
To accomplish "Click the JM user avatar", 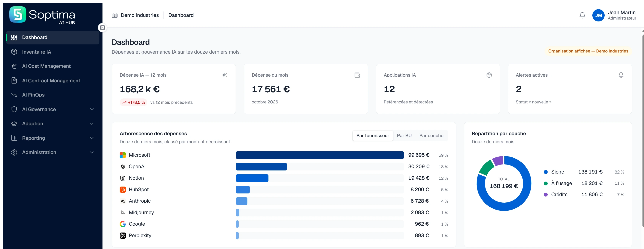I will [598, 15].
